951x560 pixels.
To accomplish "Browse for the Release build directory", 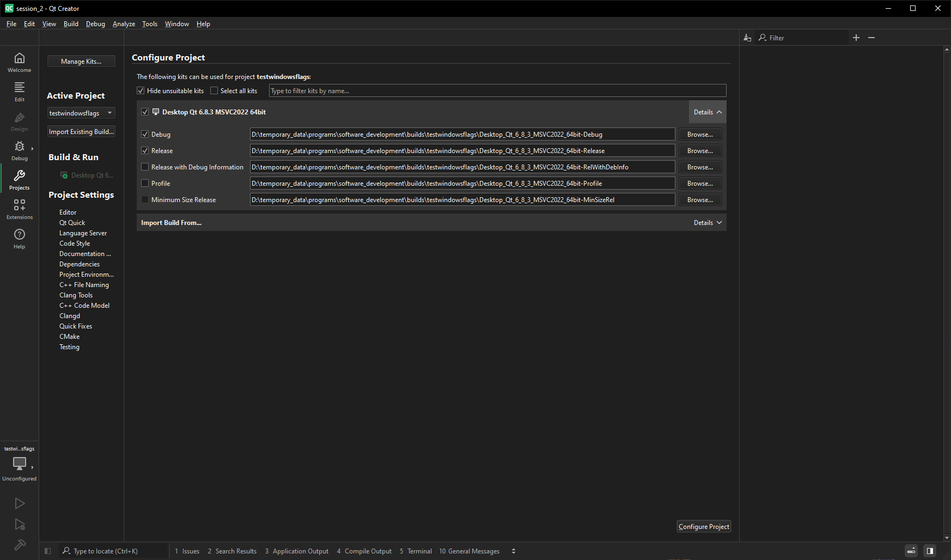I will coord(700,150).
